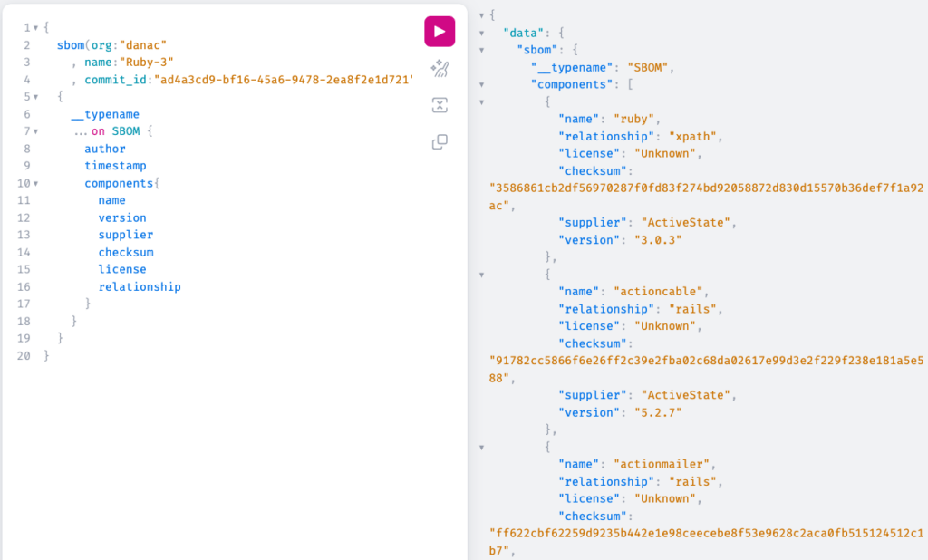
Task: Collapse the "actionmailer" component object in results
Action: coord(481,447)
